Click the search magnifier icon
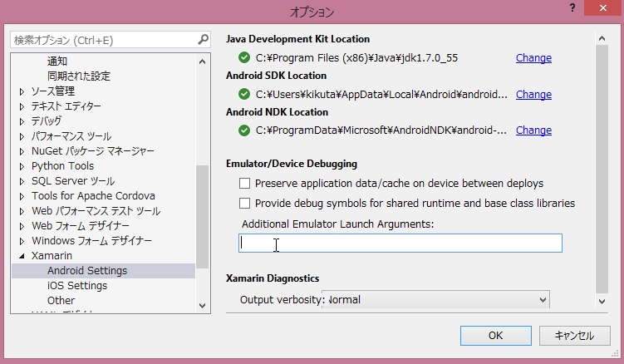 click(203, 39)
